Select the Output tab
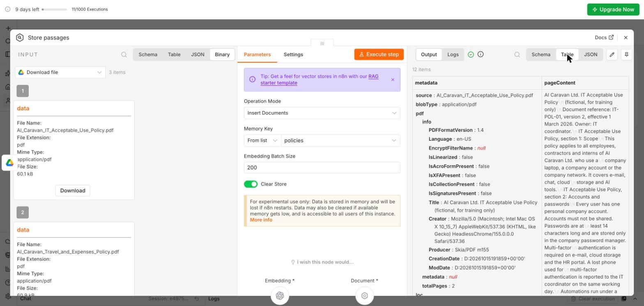 click(x=429, y=55)
